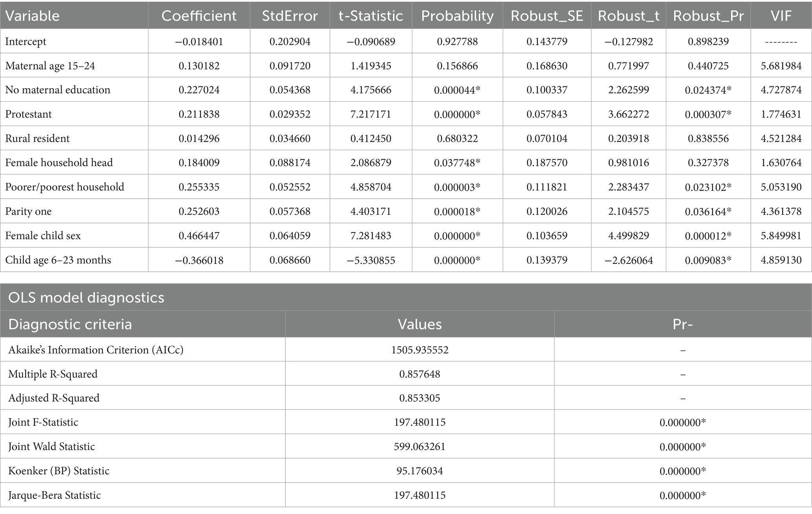Click the Variable column header
Viewport: 812px width, 514px height.
33,16
